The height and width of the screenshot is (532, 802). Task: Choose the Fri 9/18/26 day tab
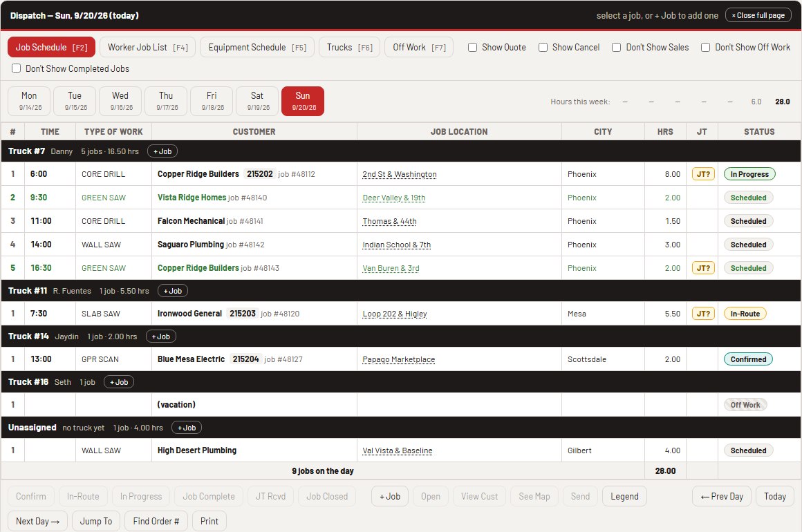212,101
